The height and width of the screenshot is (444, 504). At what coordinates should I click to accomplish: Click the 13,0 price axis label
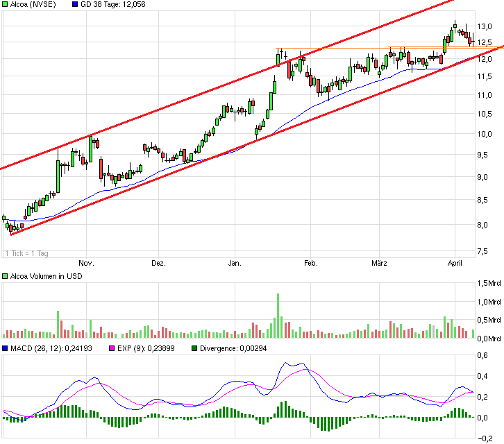click(485, 27)
